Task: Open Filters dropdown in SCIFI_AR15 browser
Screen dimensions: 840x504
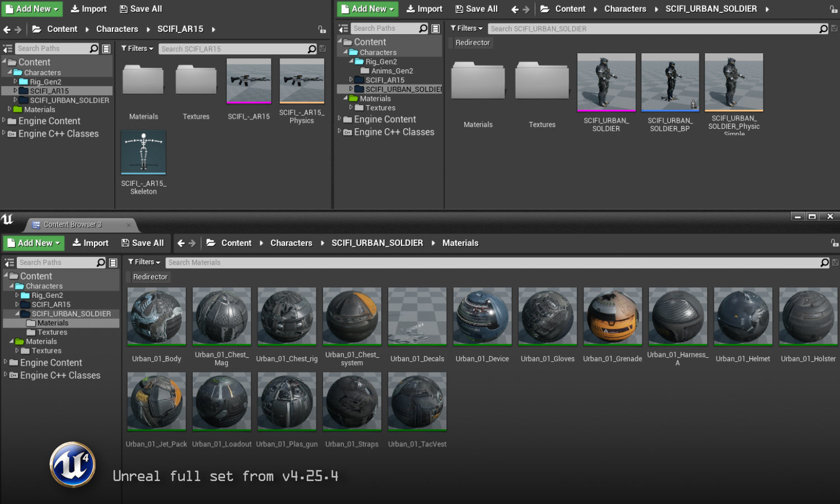Action: (137, 49)
